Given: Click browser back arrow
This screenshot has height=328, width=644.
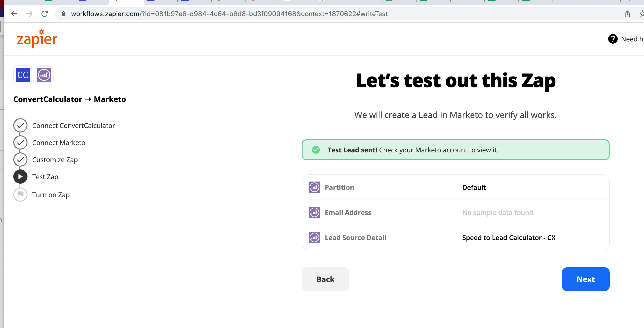Looking at the screenshot, I should [14, 14].
